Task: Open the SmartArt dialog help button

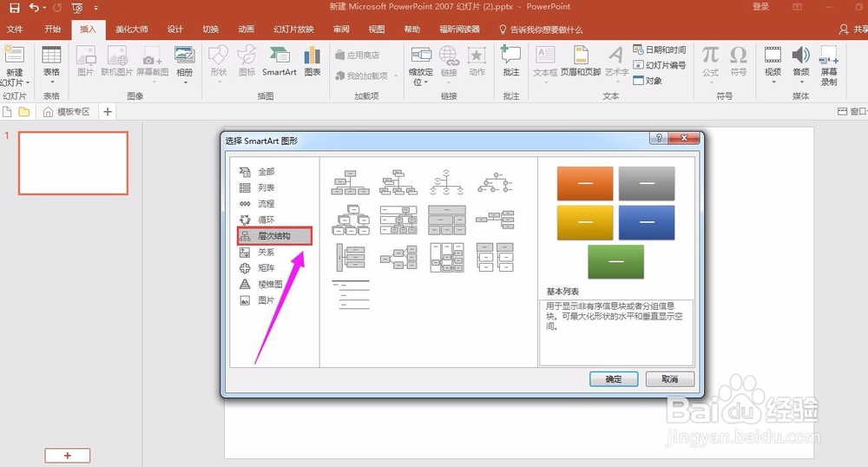Action: click(x=659, y=138)
